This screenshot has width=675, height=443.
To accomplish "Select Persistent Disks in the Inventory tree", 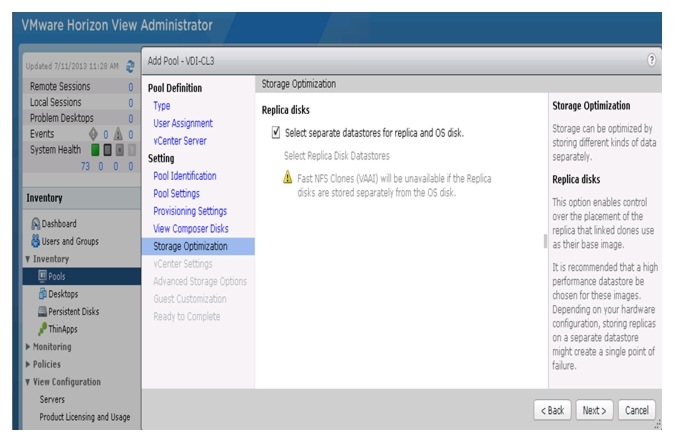I will click(74, 311).
